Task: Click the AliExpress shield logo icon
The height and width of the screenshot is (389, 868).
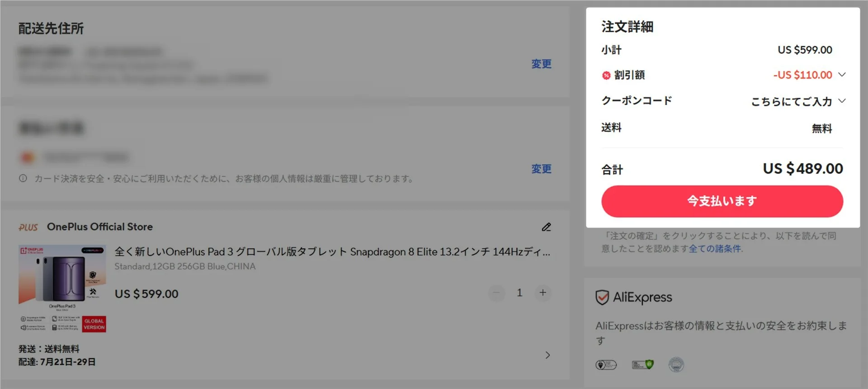Action: pyautogui.click(x=602, y=298)
